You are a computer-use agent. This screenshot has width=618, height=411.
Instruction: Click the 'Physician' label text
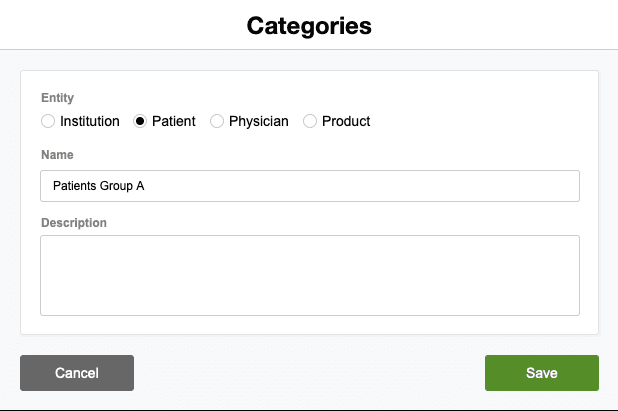(259, 121)
